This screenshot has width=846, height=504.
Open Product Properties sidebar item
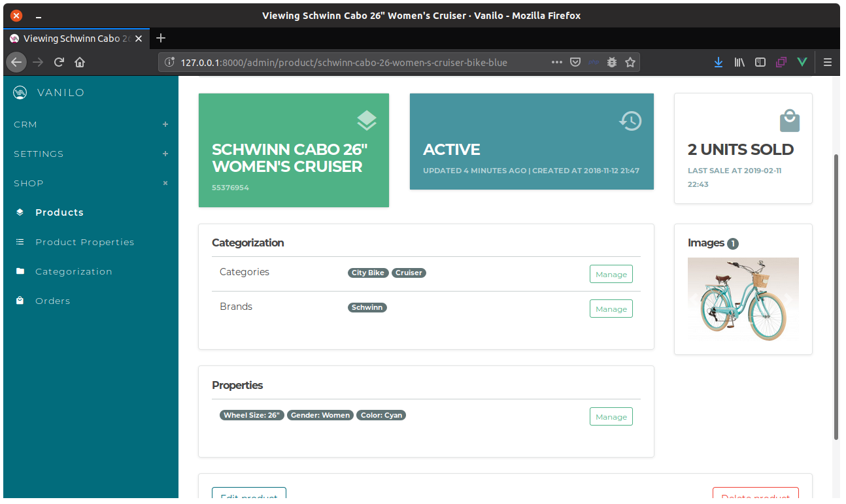pyautogui.click(x=85, y=242)
